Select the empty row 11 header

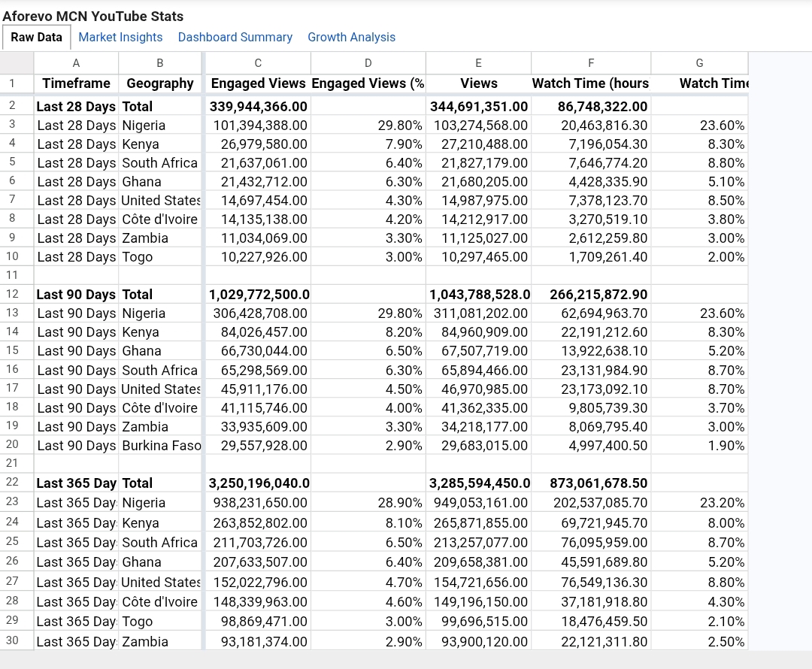click(12, 275)
